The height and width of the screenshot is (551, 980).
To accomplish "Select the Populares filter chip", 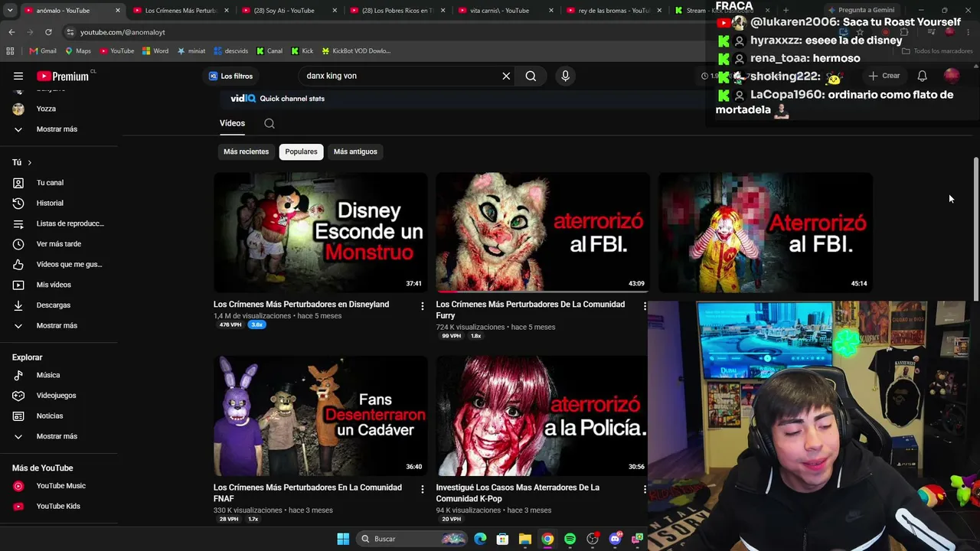I will tap(301, 152).
